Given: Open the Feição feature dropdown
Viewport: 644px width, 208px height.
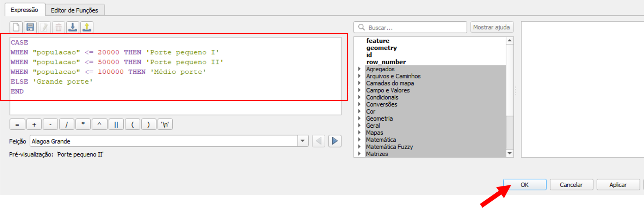Looking at the screenshot, I should [x=302, y=141].
